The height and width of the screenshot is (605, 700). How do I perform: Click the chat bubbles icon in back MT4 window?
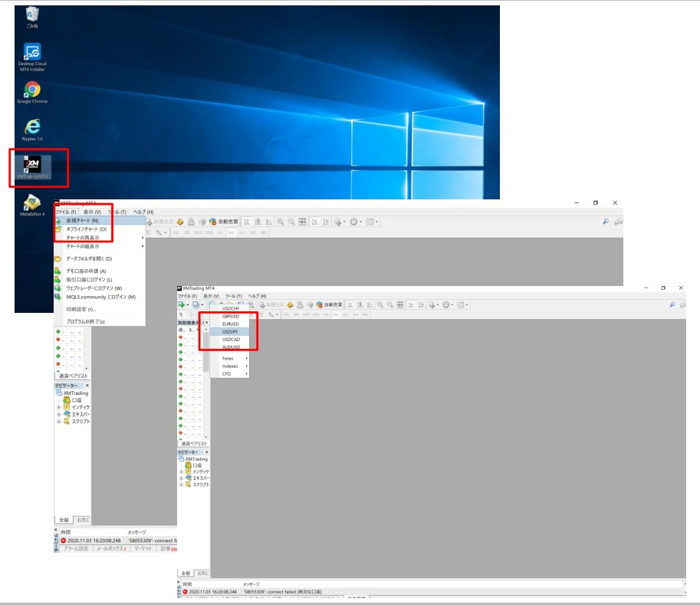pyautogui.click(x=618, y=222)
